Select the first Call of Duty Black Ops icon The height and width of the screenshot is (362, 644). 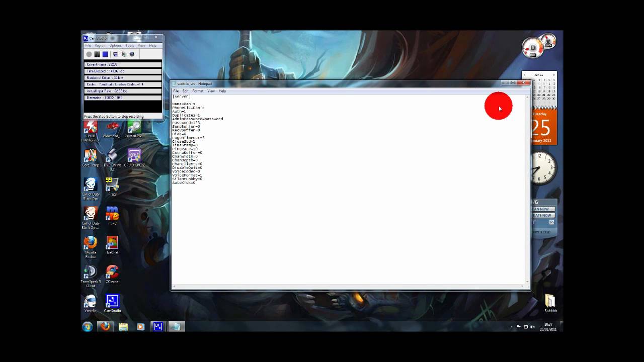point(91,189)
